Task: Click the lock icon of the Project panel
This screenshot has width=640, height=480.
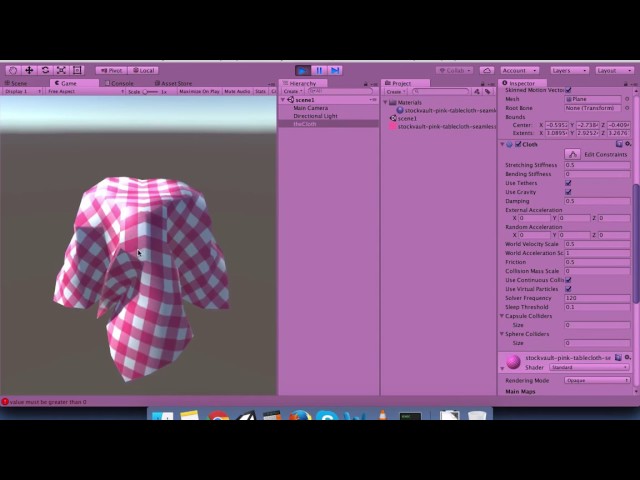Action: click(482, 84)
